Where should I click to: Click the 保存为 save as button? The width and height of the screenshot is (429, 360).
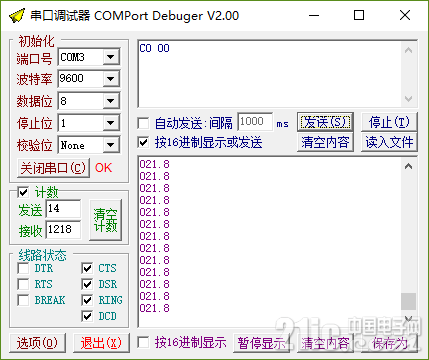pos(389,343)
